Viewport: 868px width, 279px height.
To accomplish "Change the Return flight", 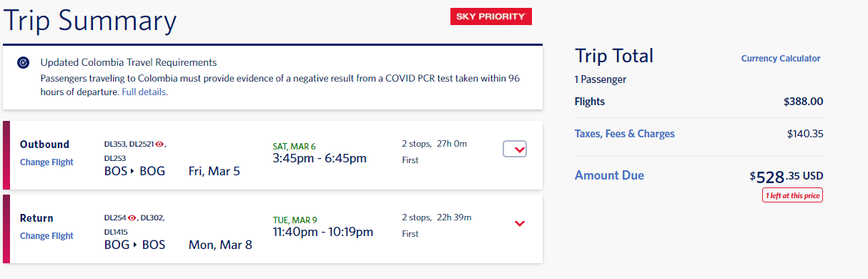I will [x=46, y=236].
